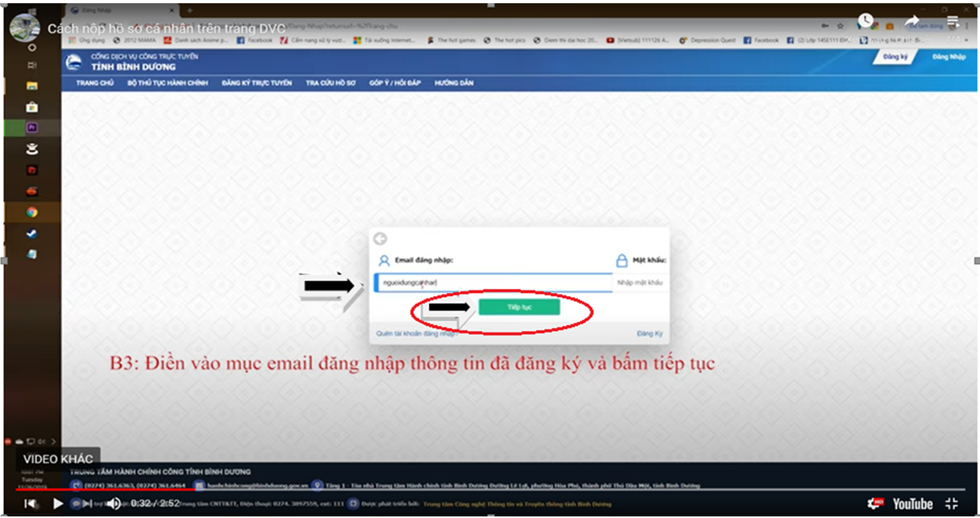Click the Email đăng nhập input field
The image size is (980, 518).
(x=493, y=283)
